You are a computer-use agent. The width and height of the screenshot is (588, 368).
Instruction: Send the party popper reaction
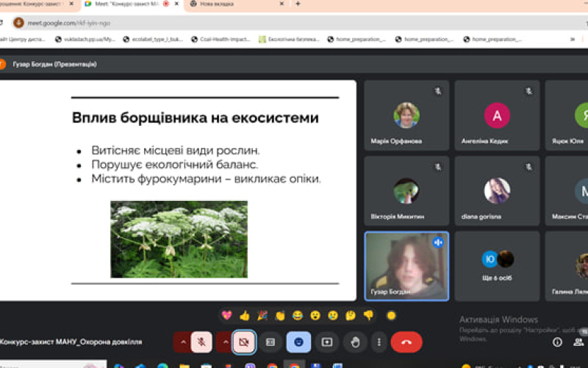[x=262, y=315]
